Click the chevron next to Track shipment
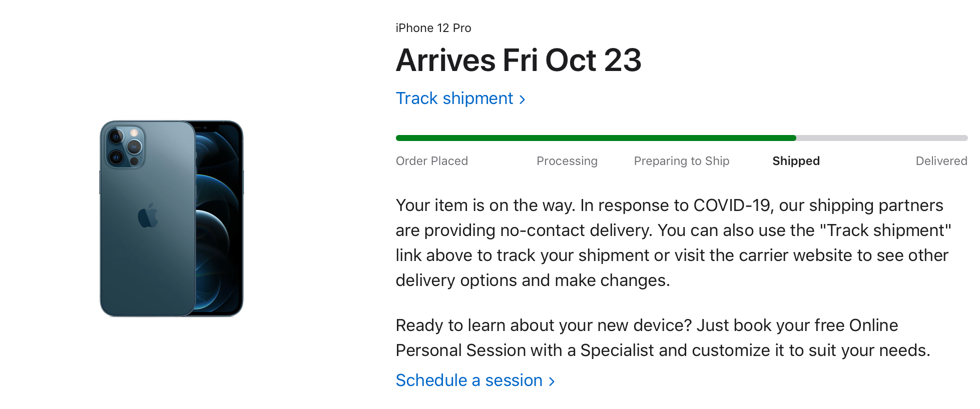This screenshot has width=980, height=409. pos(523,99)
